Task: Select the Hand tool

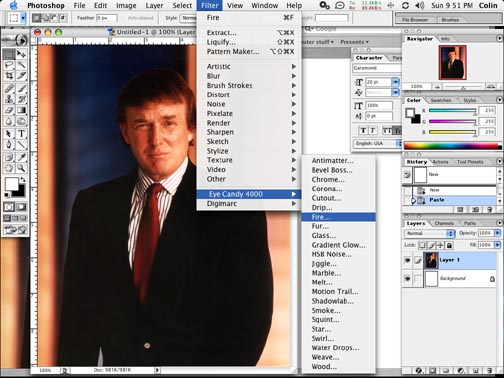Action: 9,168
